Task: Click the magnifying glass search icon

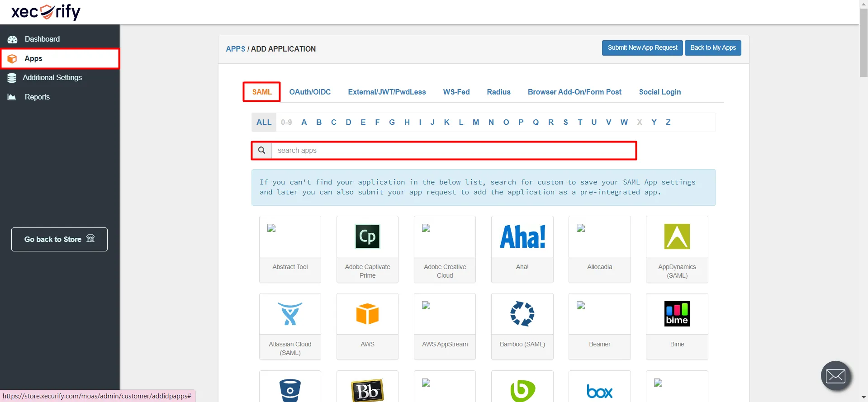Action: click(261, 150)
